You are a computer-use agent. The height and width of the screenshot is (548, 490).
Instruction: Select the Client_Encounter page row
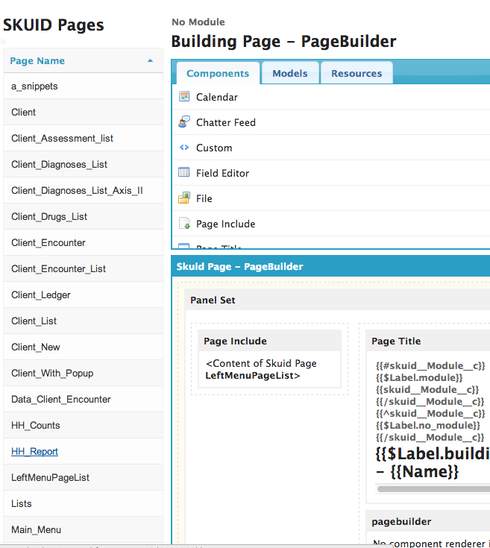pyautogui.click(x=83, y=243)
